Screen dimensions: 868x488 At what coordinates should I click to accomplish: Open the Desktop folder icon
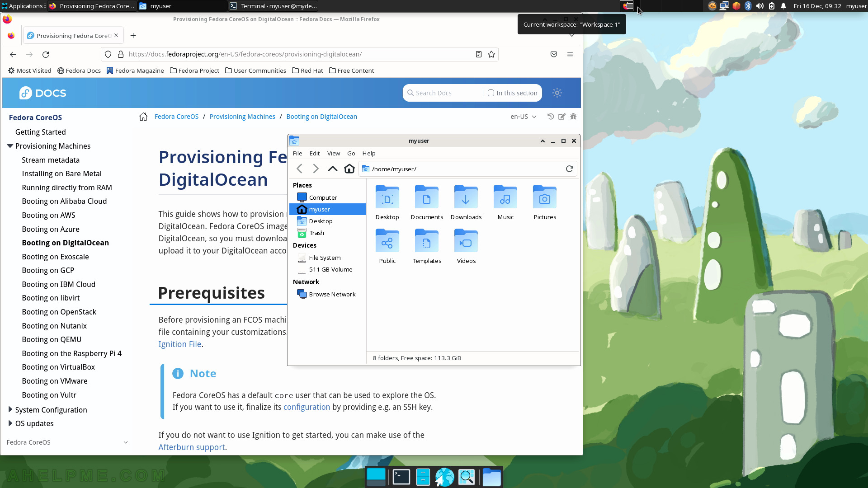[387, 203]
